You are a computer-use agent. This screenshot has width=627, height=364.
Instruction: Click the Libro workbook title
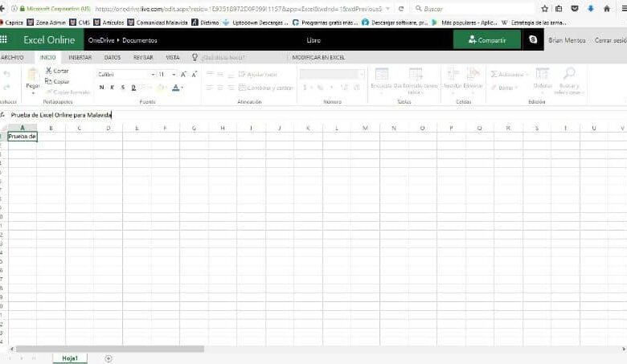(x=313, y=40)
